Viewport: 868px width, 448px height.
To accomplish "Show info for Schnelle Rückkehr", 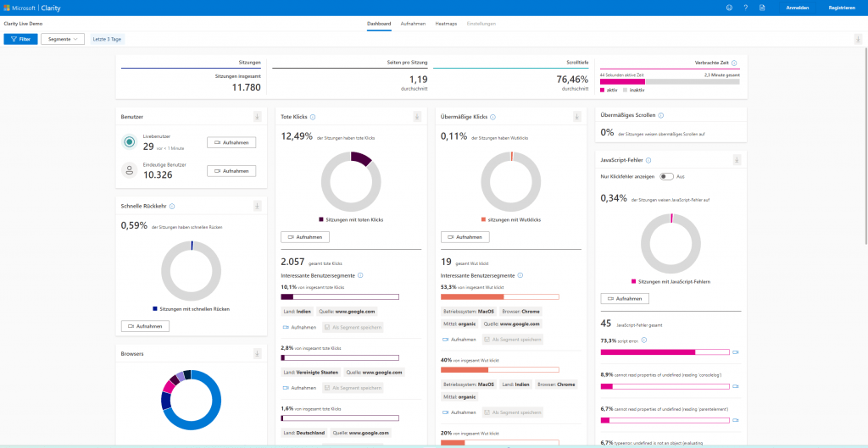I will (x=171, y=207).
